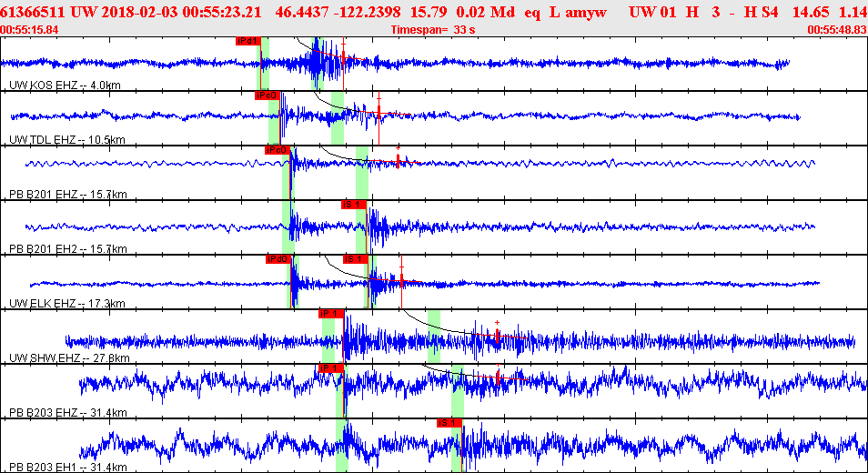The height and width of the screenshot is (473, 868).
Task: Click the UW ELK EHZ station label
Action: tap(67, 304)
